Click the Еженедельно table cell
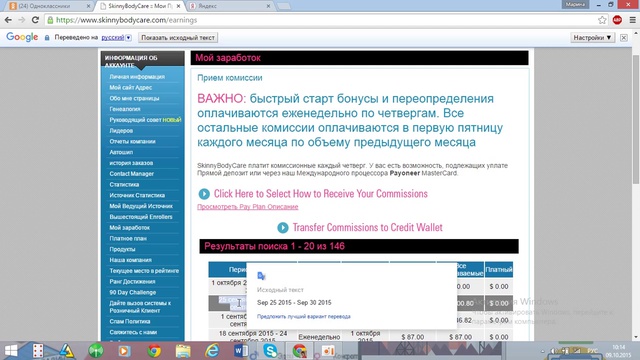The width and height of the screenshot is (640, 360). tap(319, 337)
